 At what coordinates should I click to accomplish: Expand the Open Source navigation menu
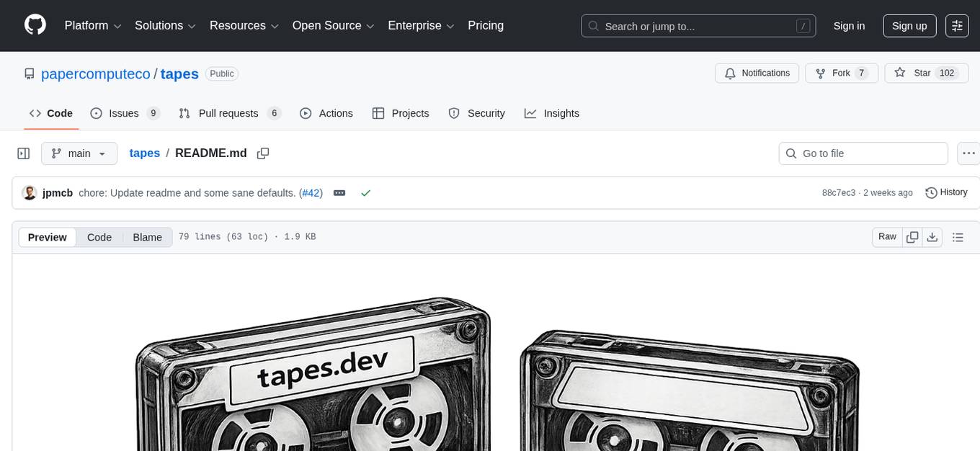point(333,25)
